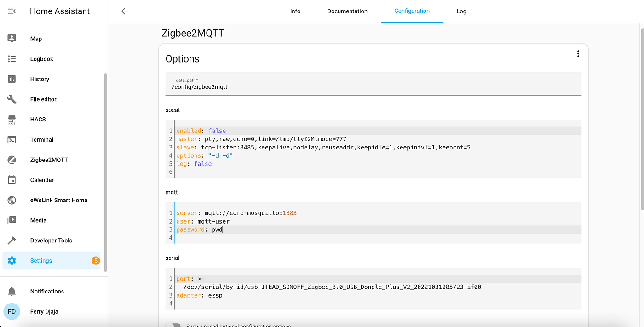The height and width of the screenshot is (327, 644).
Task: Open the Settings gear icon
Action: click(x=12, y=261)
